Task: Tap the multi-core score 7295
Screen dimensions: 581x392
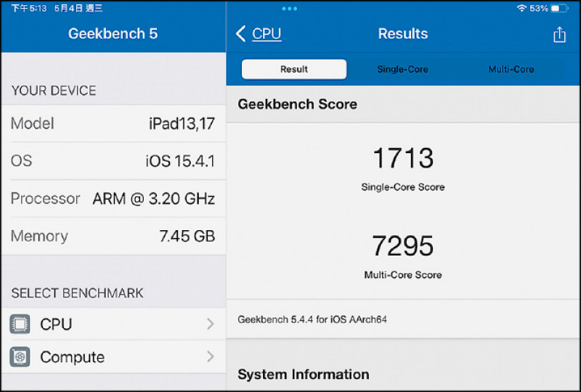Action: click(x=403, y=245)
